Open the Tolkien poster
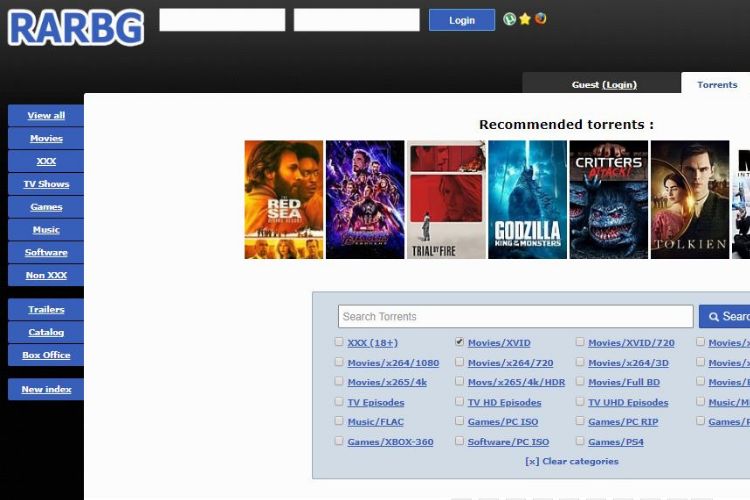 pos(690,200)
